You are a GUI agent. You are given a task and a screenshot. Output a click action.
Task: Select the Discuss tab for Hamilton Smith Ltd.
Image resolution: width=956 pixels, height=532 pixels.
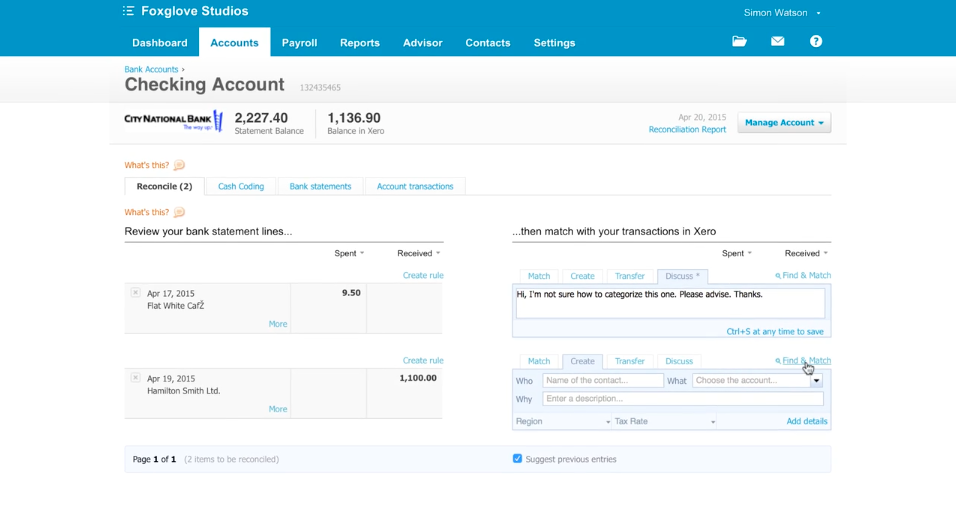click(x=679, y=361)
